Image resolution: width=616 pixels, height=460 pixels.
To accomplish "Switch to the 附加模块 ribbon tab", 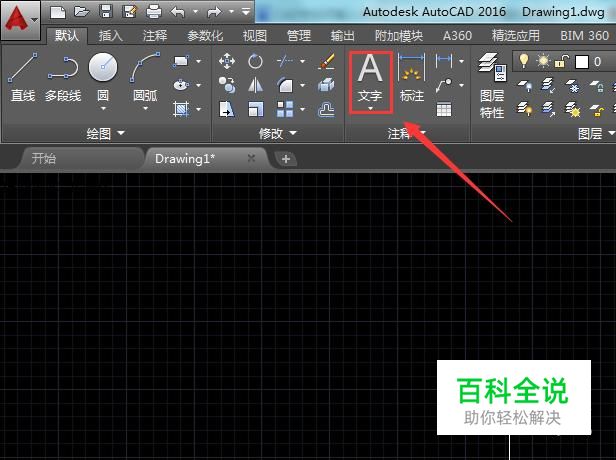I will [398, 36].
